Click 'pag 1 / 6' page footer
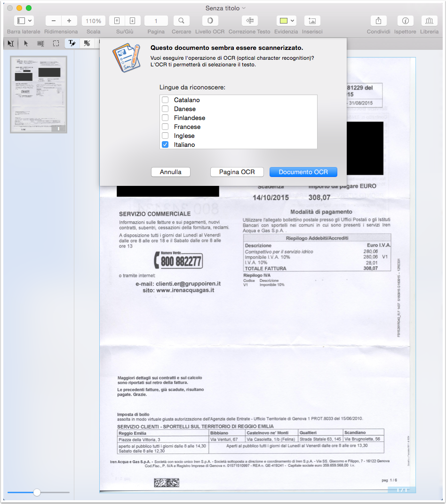 (389, 480)
